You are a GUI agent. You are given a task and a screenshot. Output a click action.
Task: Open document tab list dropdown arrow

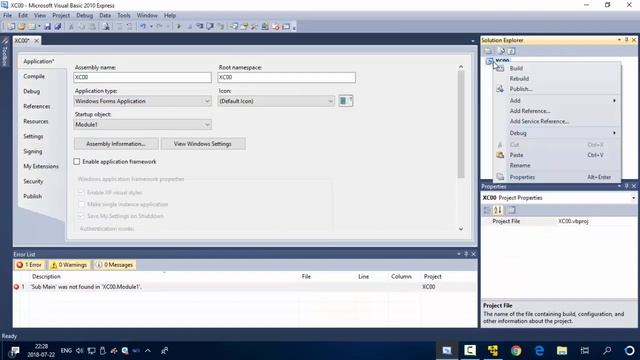tap(473, 41)
